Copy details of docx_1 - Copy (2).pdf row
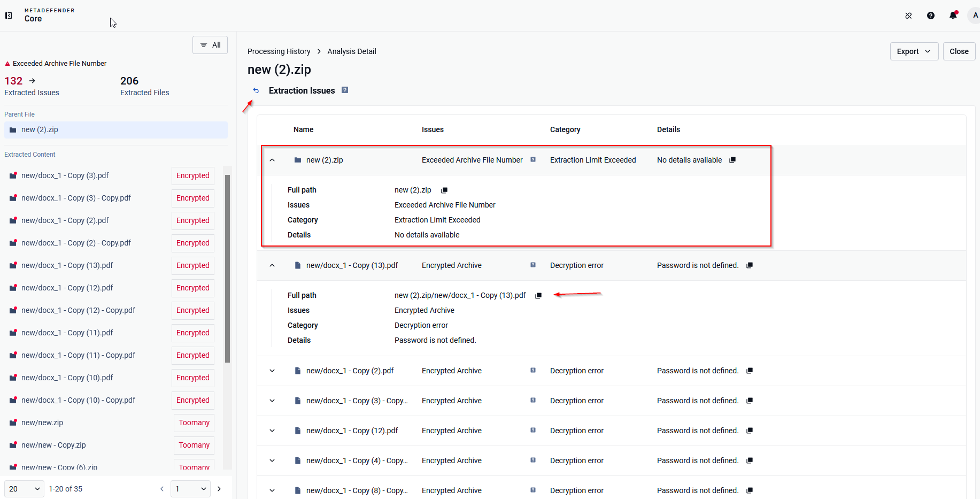This screenshot has height=499, width=980. coord(750,371)
